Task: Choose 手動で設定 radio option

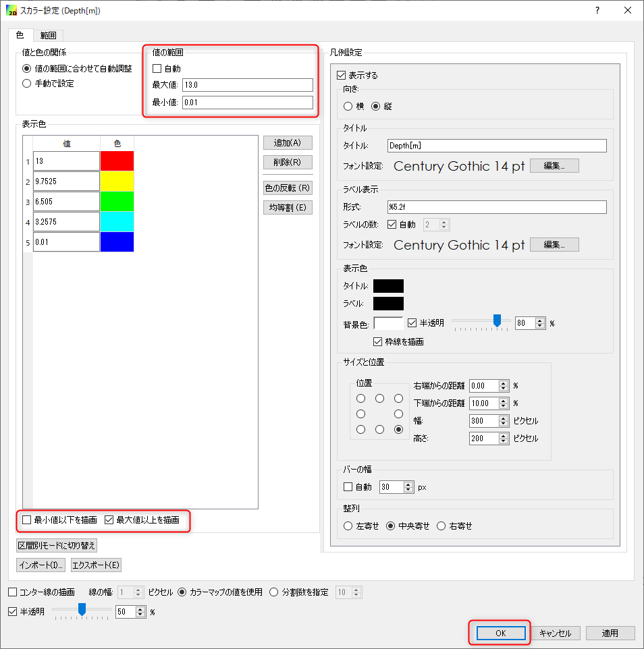Action: click(26, 84)
